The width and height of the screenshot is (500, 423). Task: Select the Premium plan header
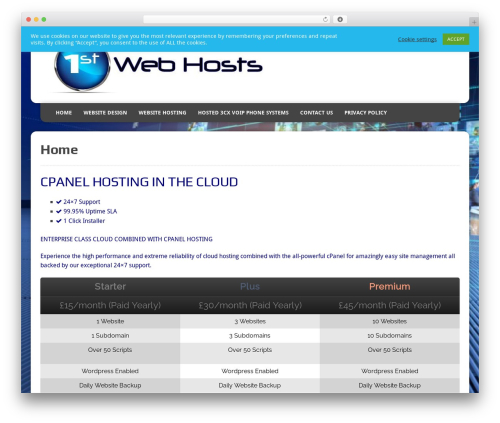[x=390, y=286]
